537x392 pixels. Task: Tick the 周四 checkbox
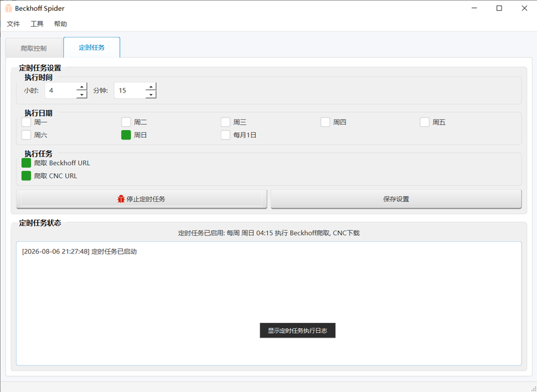pos(325,122)
